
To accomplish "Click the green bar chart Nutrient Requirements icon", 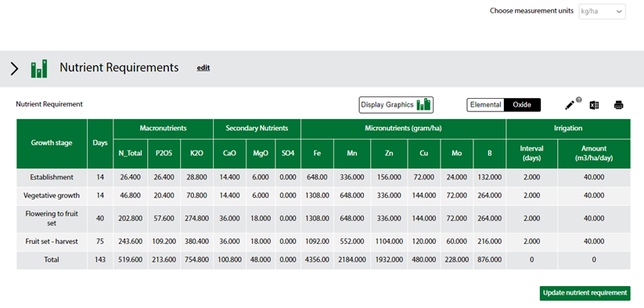I will pos(39,69).
